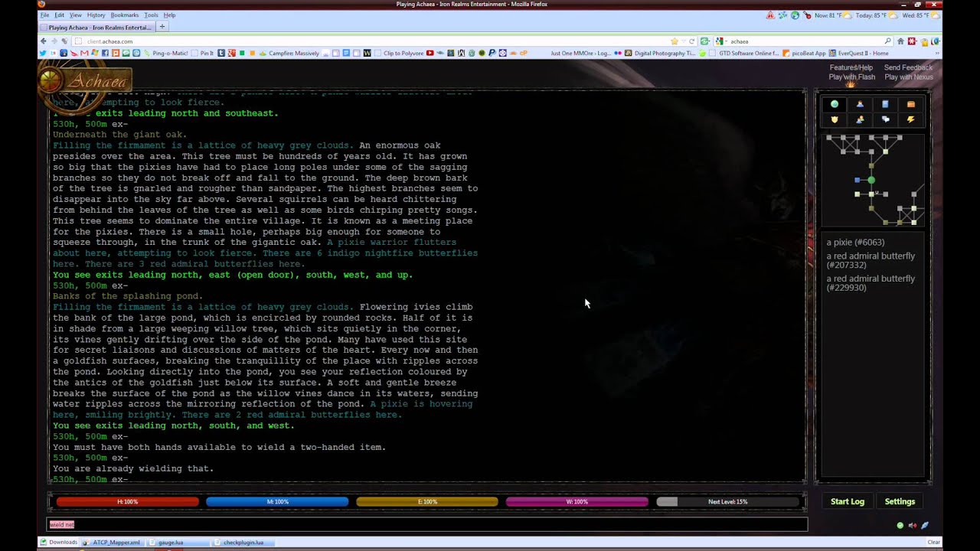Open the orange inventory chest icon

910,104
